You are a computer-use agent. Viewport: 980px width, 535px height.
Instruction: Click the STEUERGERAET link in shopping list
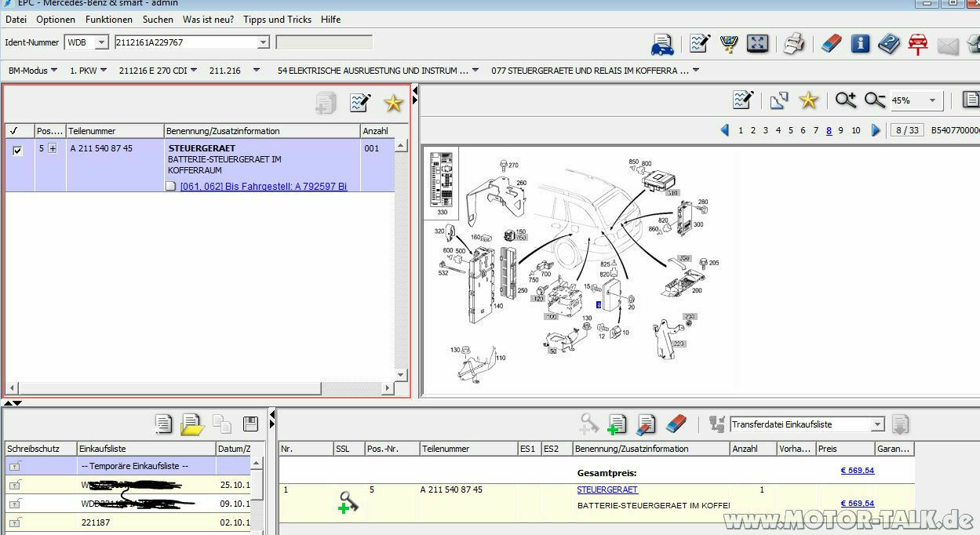pyautogui.click(x=607, y=490)
